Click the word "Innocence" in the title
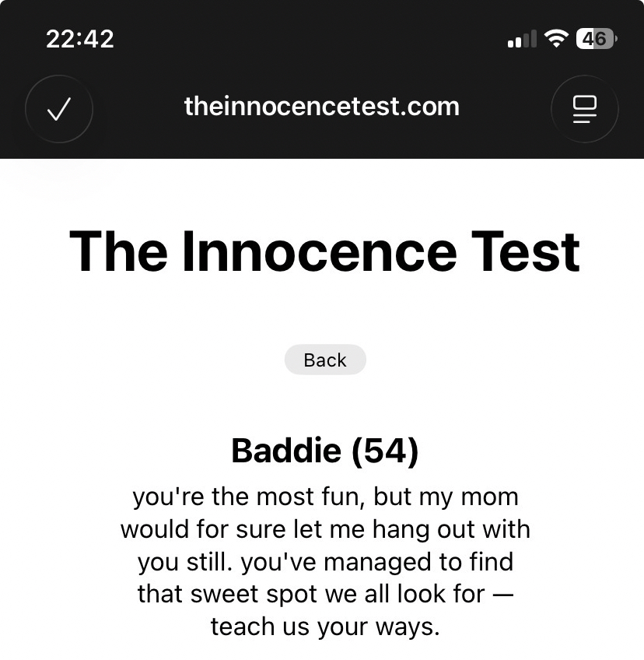The width and height of the screenshot is (644, 660). coord(318,251)
